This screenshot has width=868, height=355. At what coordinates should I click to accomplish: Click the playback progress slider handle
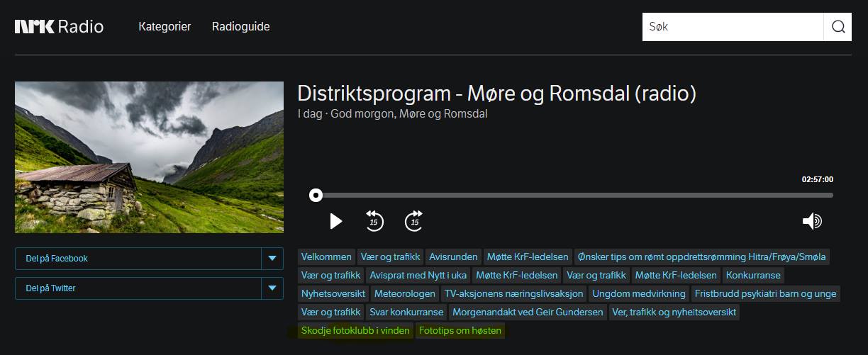[x=316, y=195]
